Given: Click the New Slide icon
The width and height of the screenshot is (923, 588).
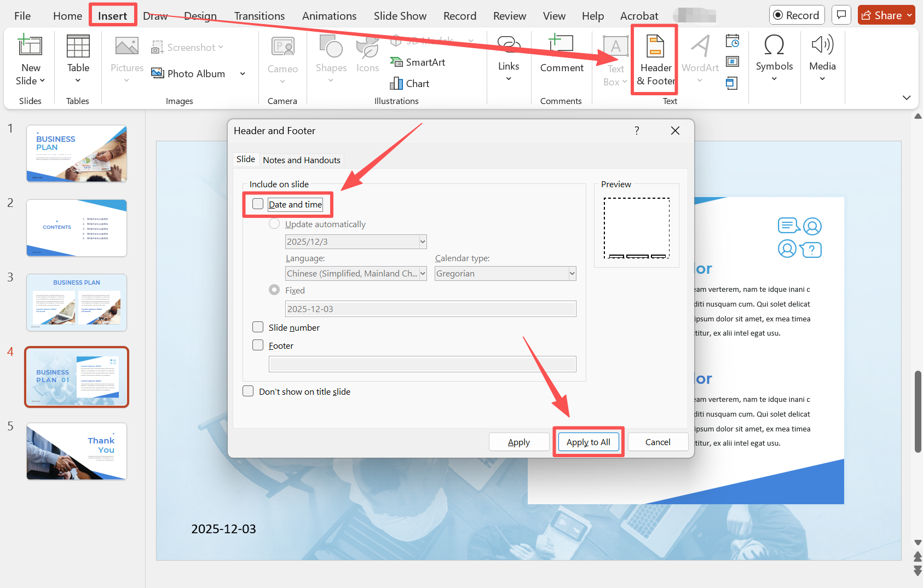Looking at the screenshot, I should tap(31, 46).
